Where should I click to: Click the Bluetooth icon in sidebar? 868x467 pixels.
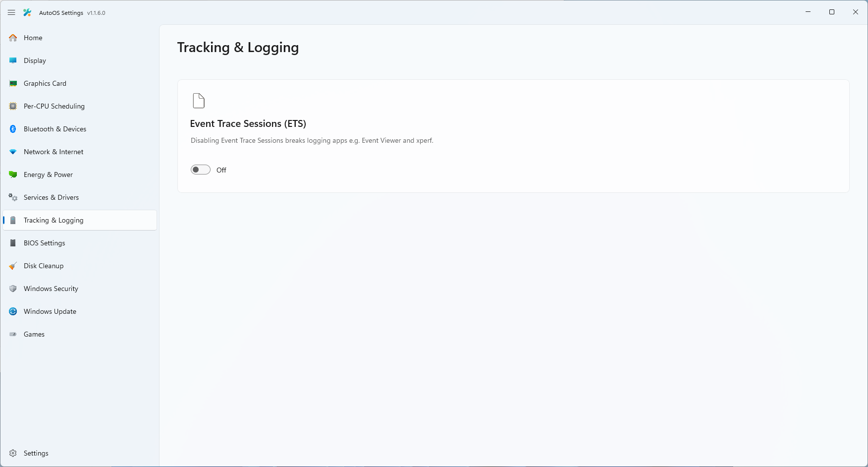13,129
